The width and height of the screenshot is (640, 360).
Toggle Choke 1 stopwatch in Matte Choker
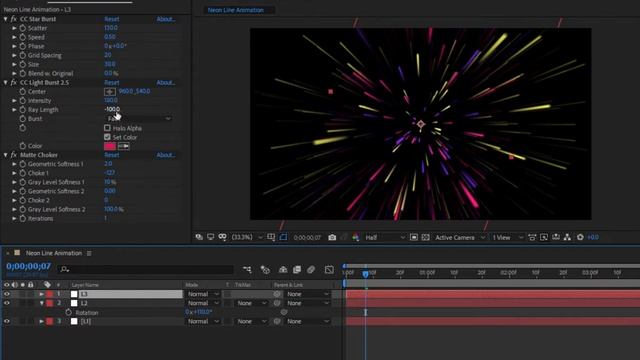coord(23,173)
